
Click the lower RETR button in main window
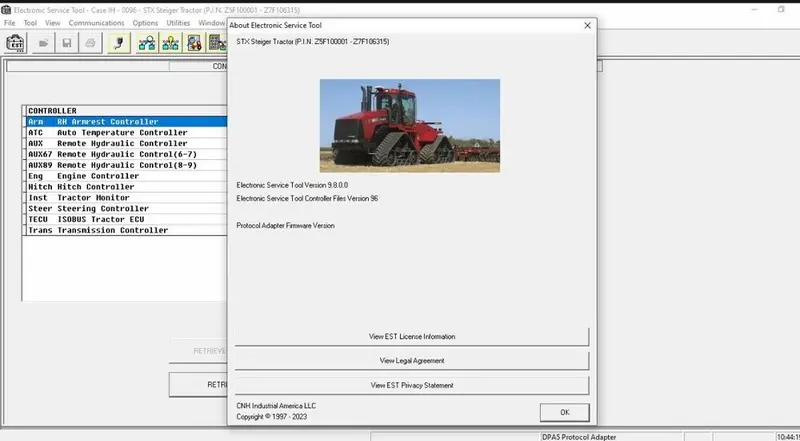[198, 385]
